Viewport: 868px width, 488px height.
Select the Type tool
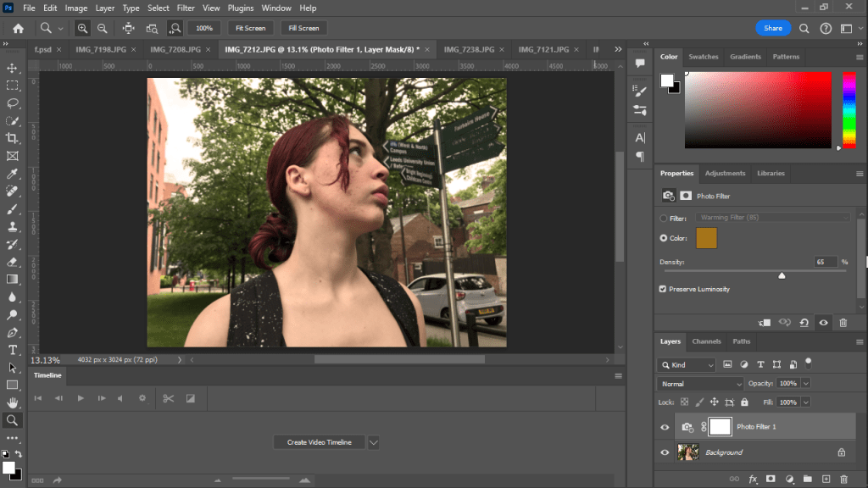pyautogui.click(x=13, y=350)
